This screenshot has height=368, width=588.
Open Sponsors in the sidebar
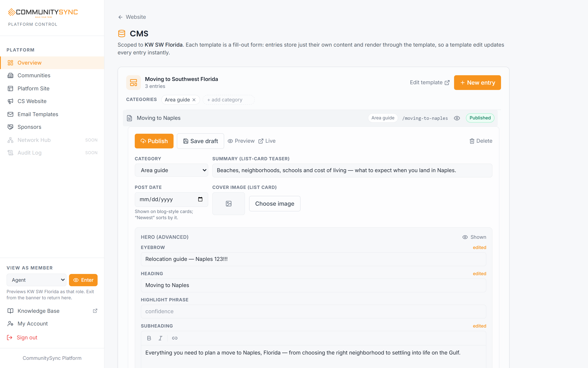tap(52, 127)
